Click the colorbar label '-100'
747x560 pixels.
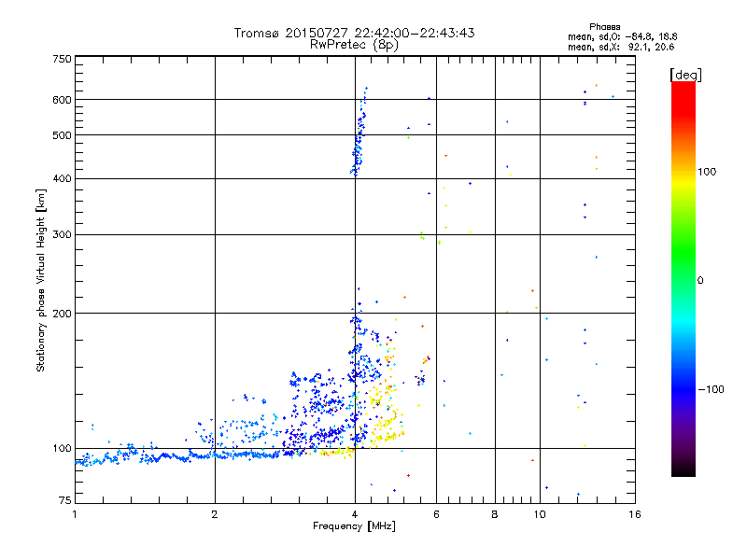point(711,389)
